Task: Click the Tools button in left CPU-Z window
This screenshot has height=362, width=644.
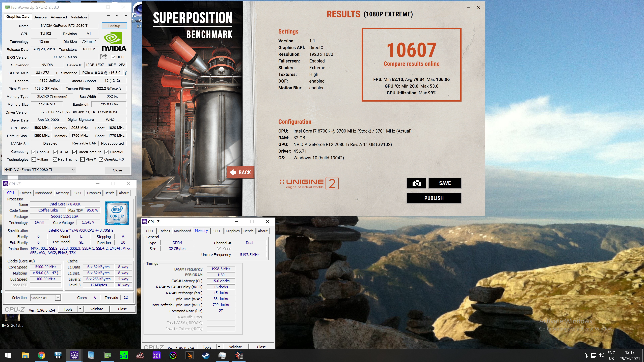Action: (x=68, y=309)
